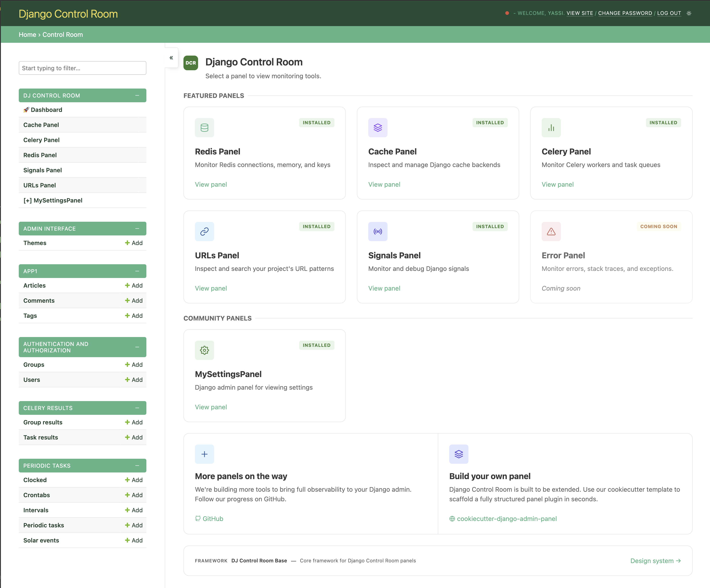Open Celery Panel in the sidebar

[x=42, y=140]
